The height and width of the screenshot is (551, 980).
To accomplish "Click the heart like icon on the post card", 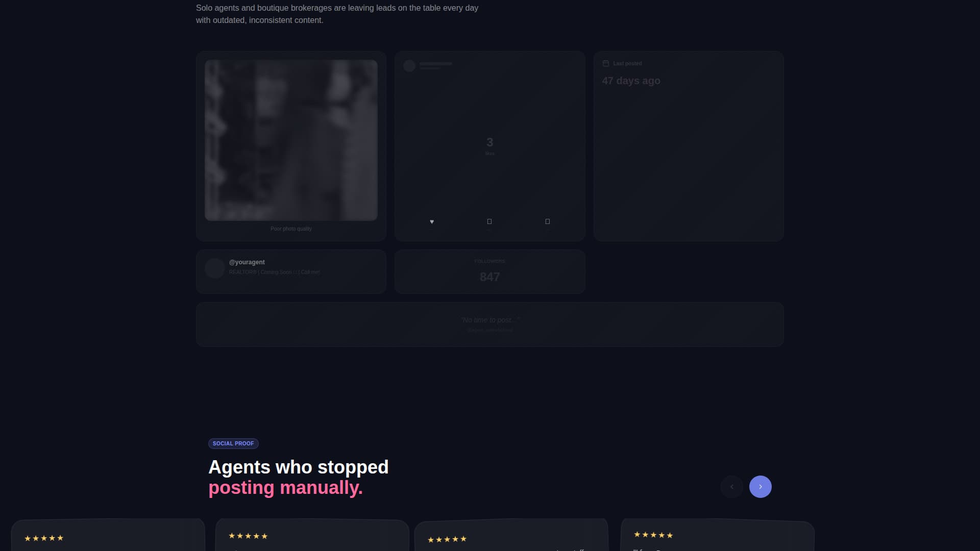I will 432,221.
